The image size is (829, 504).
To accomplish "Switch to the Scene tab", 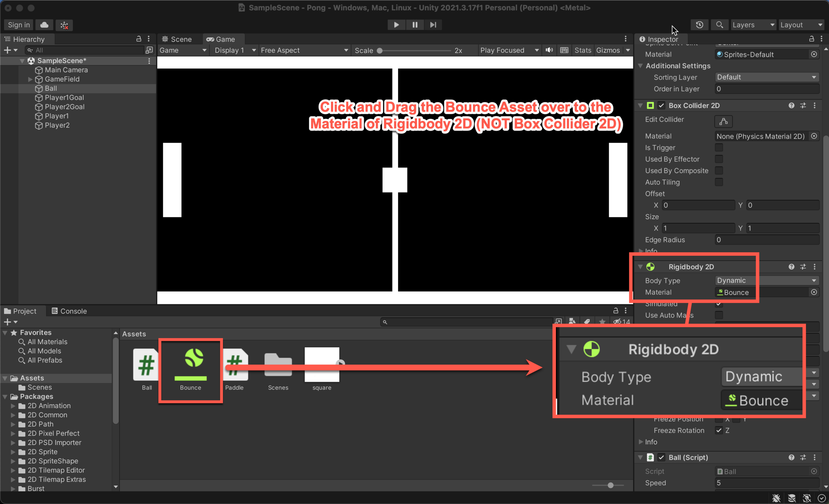I will tap(177, 39).
